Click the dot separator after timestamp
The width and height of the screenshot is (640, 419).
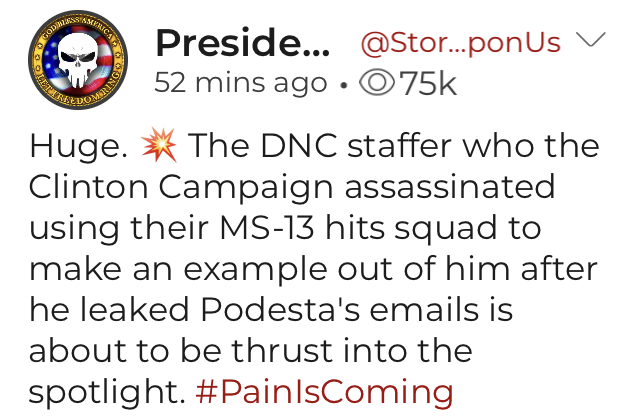coord(344,85)
